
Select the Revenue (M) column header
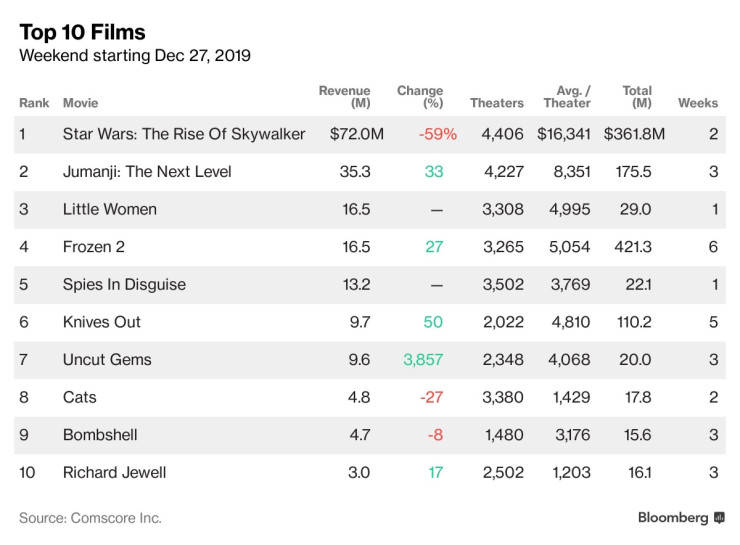point(345,97)
